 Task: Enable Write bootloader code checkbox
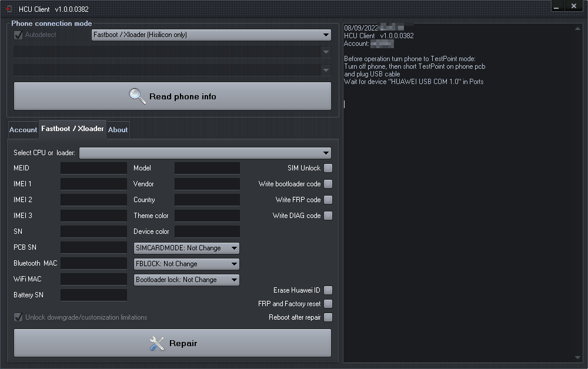328,184
